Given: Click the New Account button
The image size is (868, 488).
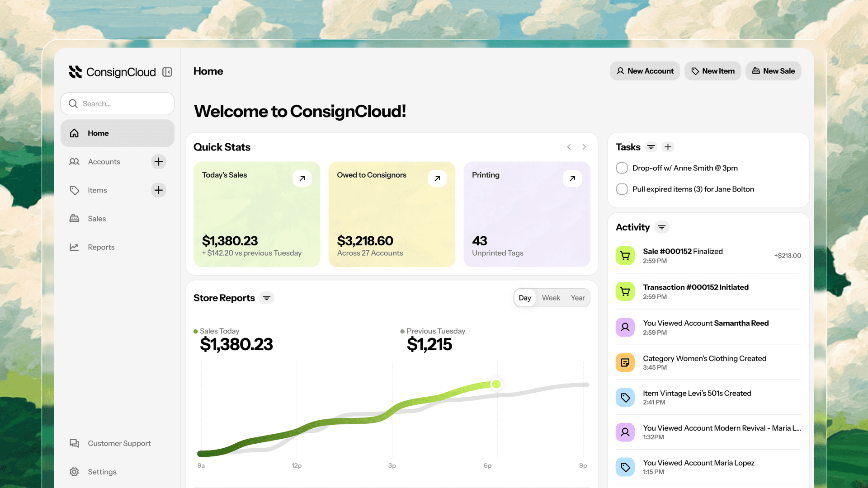Looking at the screenshot, I should 645,71.
